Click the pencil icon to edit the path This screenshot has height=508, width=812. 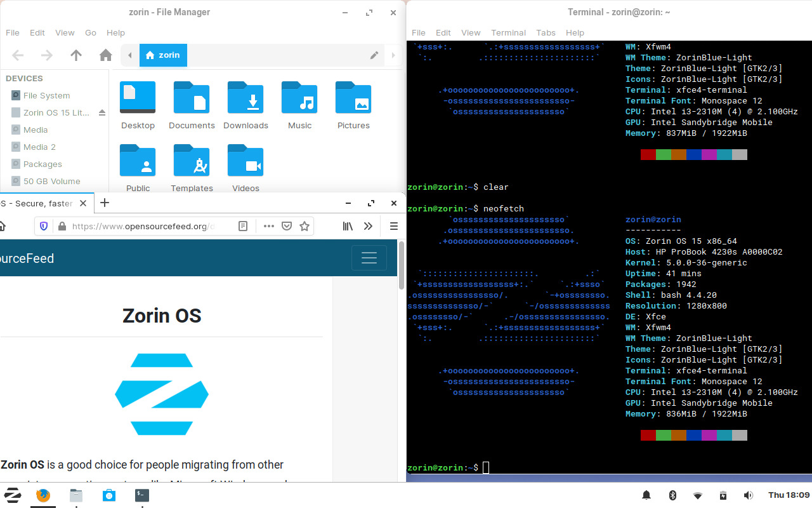click(374, 55)
